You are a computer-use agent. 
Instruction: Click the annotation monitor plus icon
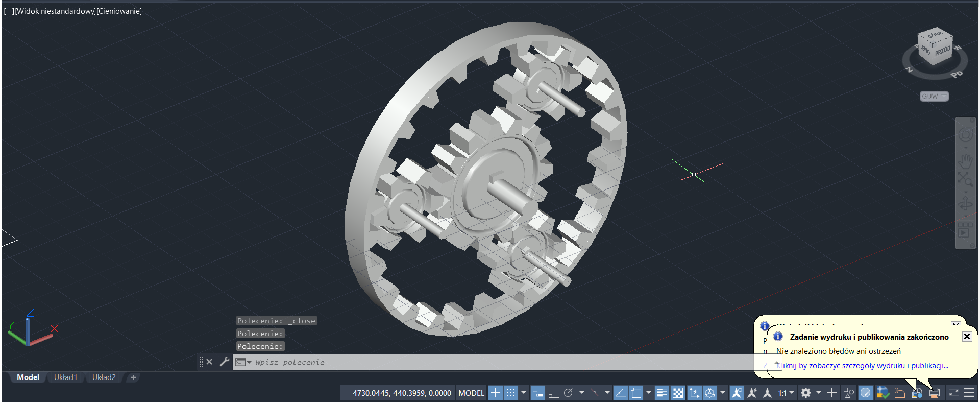click(832, 393)
